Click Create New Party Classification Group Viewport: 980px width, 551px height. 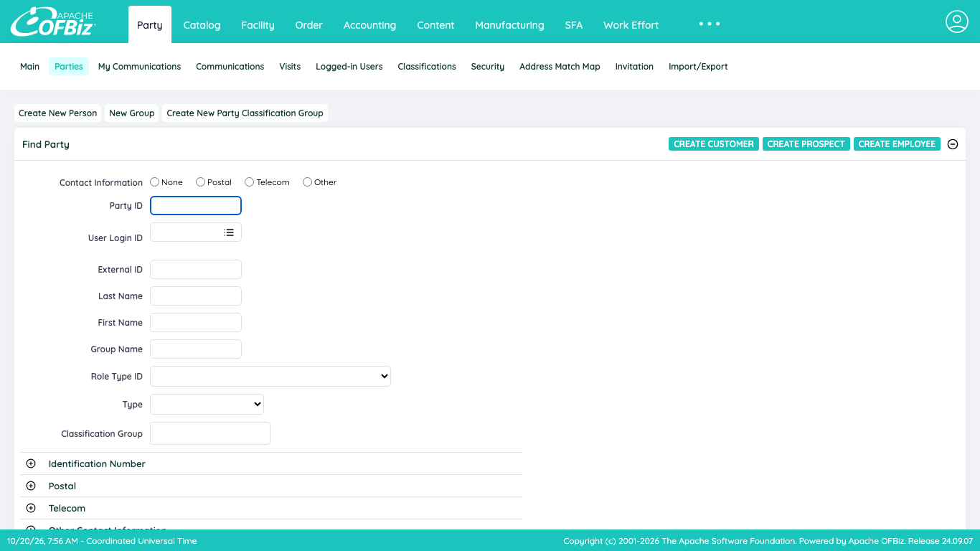[x=245, y=113]
